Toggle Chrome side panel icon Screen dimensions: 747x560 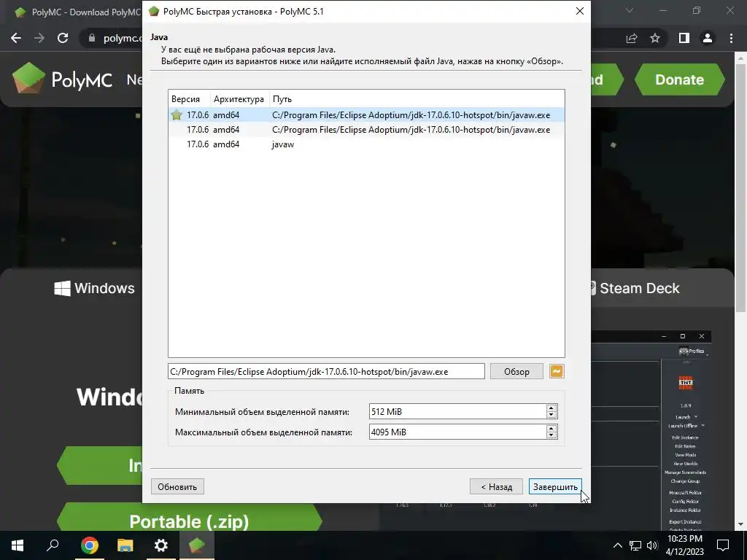pyautogui.click(x=684, y=38)
